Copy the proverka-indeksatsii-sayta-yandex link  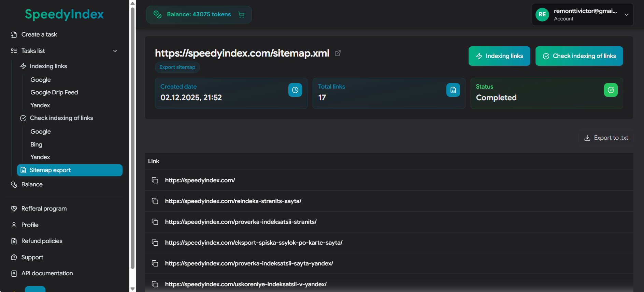coord(155,263)
